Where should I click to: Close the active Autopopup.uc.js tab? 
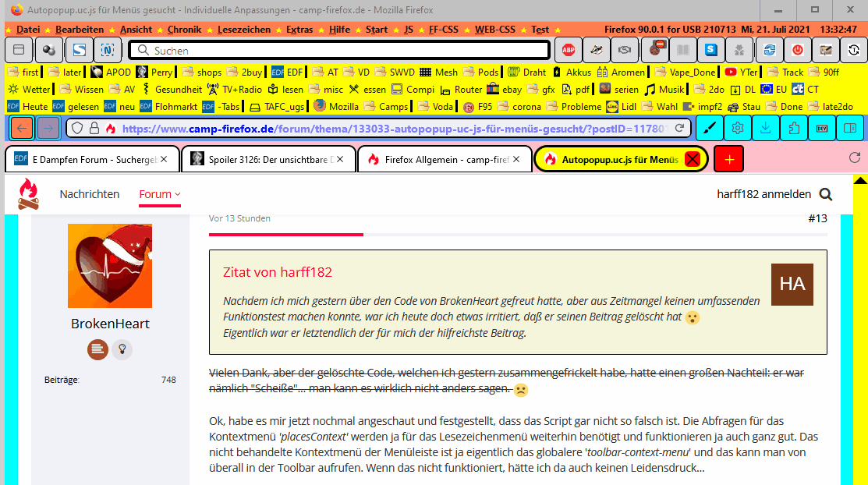(692, 159)
